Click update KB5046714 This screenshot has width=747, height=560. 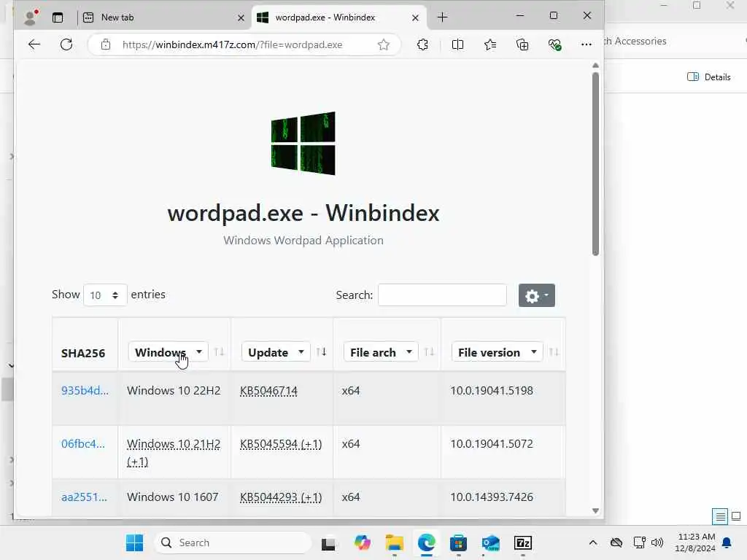click(268, 391)
